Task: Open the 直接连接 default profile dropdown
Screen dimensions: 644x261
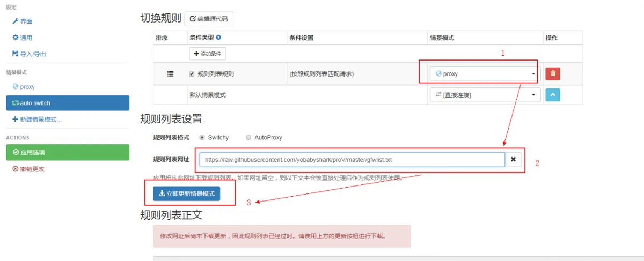Action: coord(484,95)
